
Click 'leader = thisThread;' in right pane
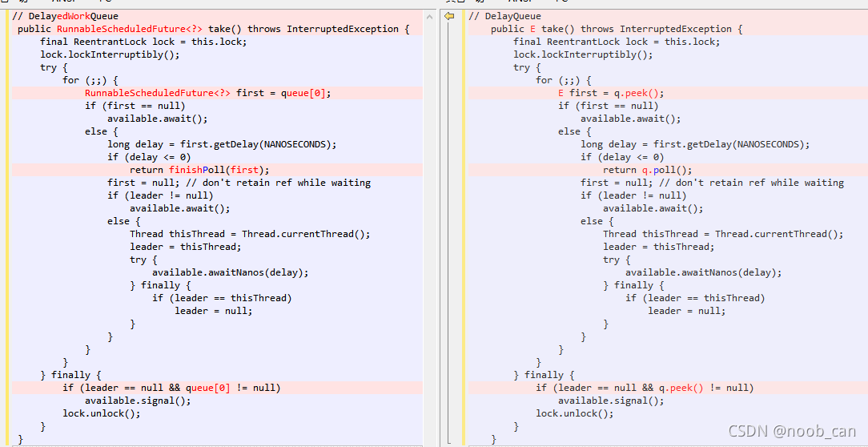coord(659,247)
